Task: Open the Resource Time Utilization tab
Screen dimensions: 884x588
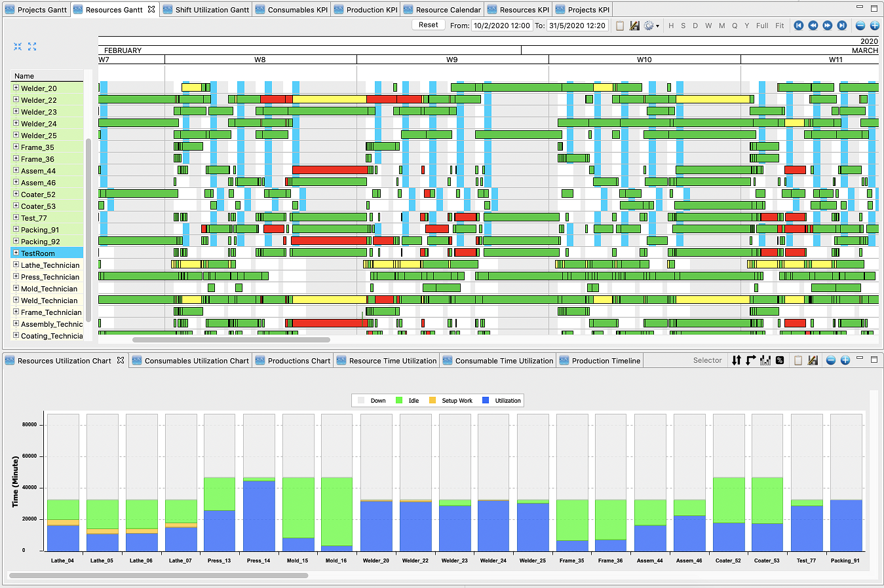Action: pos(386,361)
